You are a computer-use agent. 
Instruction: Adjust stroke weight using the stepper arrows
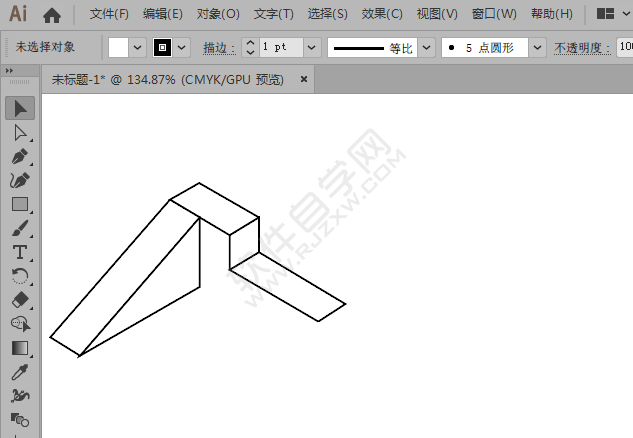(250, 48)
